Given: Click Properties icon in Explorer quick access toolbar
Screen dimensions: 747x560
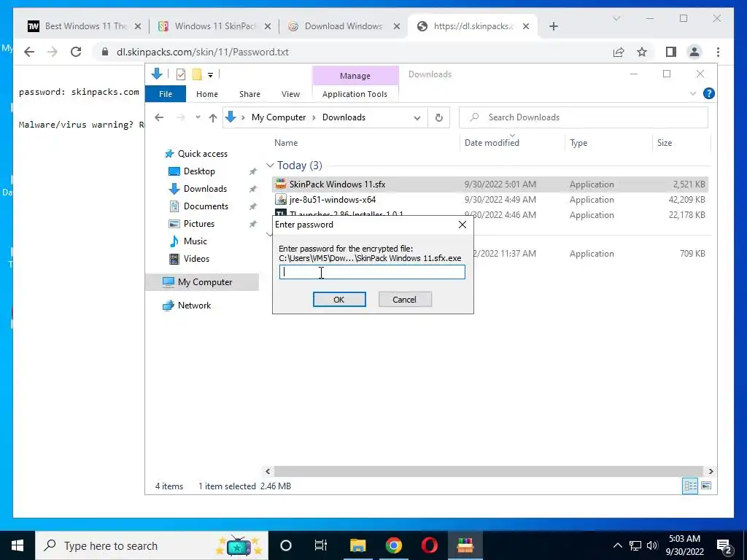Looking at the screenshot, I should [181, 74].
